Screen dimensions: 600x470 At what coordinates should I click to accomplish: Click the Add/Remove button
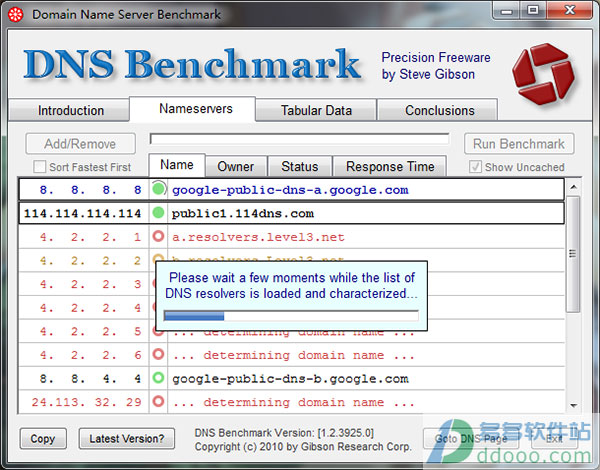pos(80,144)
